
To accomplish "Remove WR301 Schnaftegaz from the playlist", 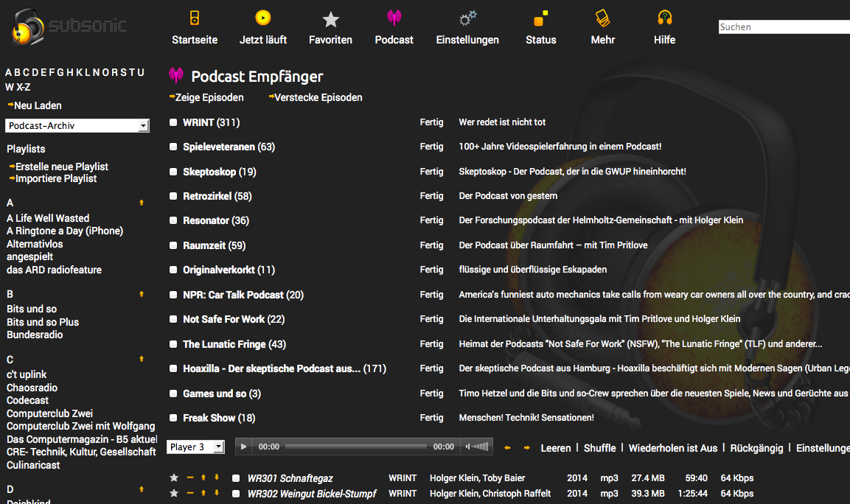I will pyautogui.click(x=190, y=477).
